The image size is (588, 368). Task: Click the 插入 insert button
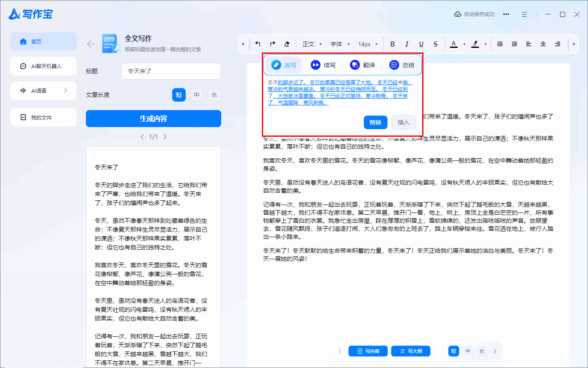tap(404, 122)
